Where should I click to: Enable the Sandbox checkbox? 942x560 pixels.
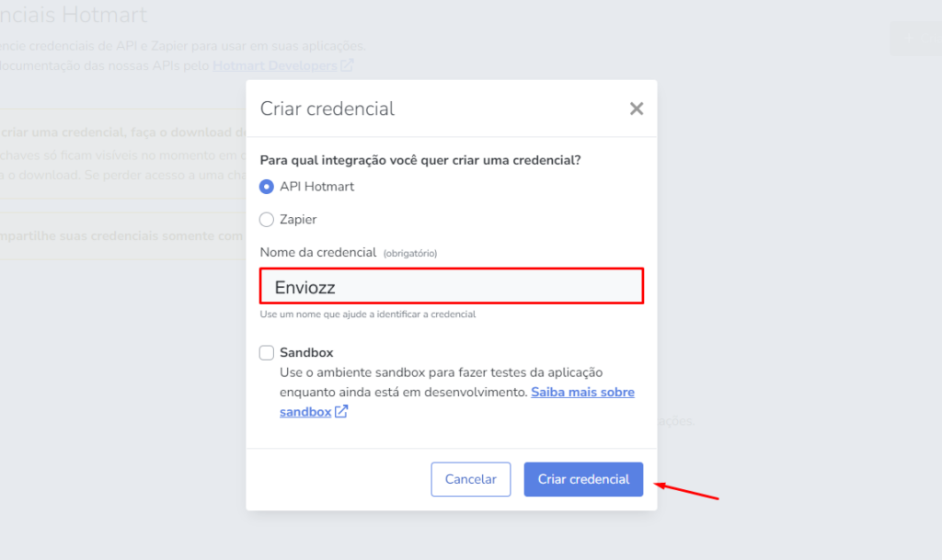[x=267, y=352]
